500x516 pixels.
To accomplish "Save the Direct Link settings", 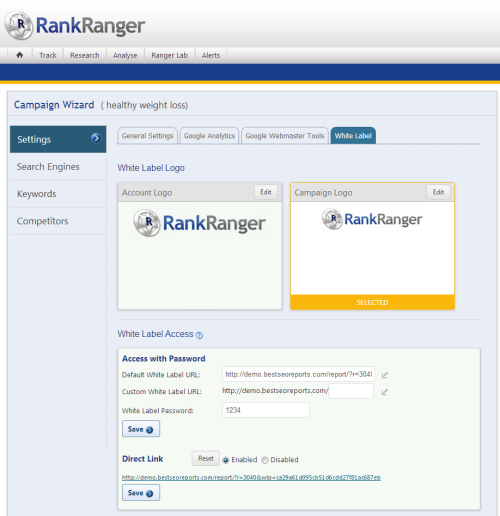I will tap(141, 493).
